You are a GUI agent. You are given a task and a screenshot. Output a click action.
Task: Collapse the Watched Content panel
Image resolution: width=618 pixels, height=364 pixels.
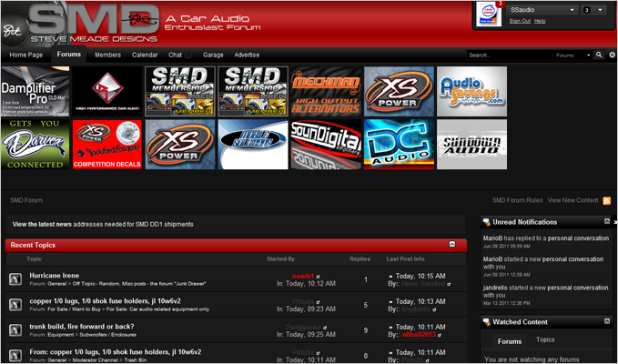click(x=607, y=321)
